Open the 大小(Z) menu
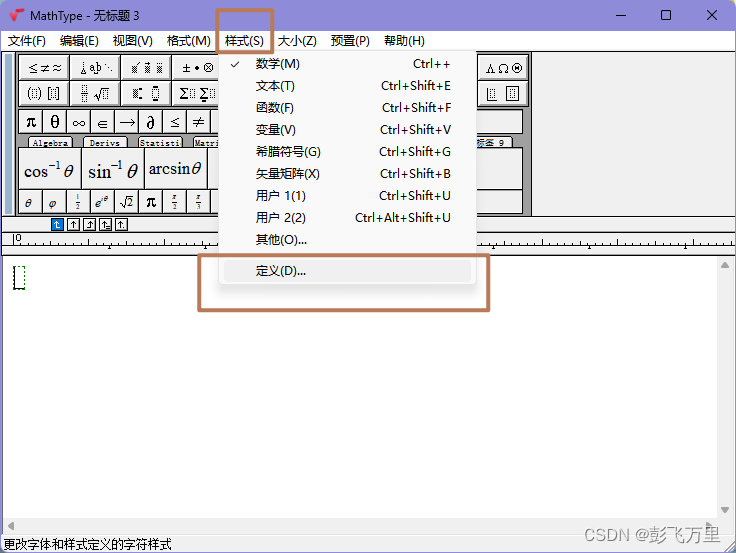Image resolution: width=736 pixels, height=553 pixels. 297,41
